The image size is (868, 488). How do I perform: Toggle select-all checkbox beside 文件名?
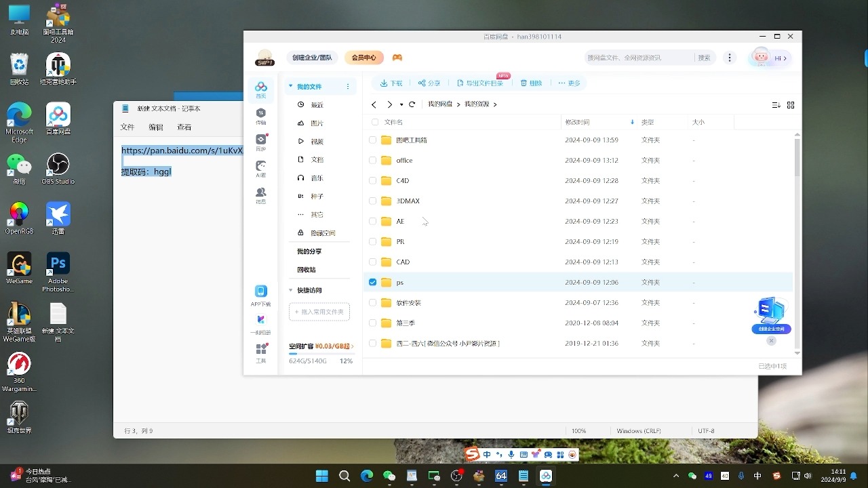375,122
